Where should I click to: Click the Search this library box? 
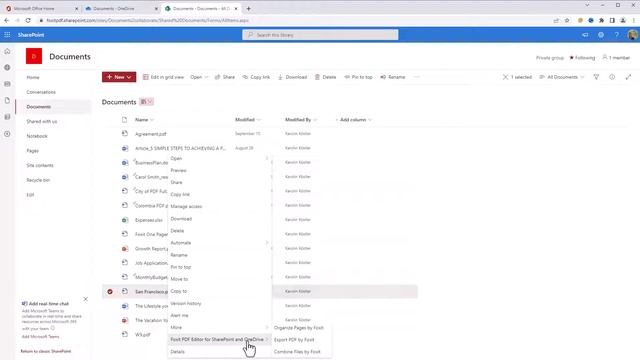point(320,35)
